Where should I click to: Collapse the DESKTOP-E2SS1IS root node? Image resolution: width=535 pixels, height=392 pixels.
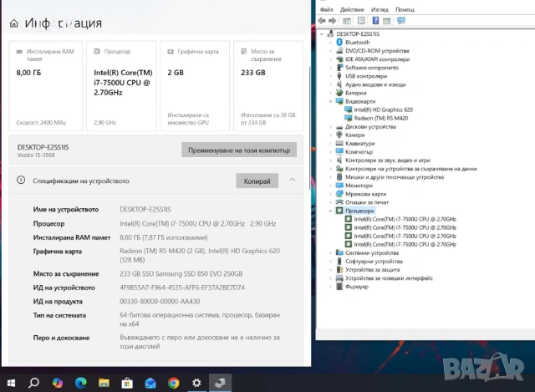pos(321,34)
